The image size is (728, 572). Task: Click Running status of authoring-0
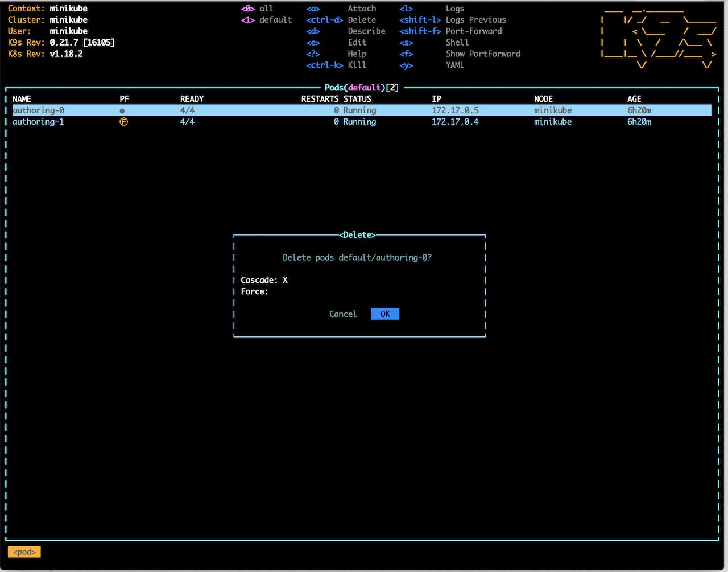(359, 110)
